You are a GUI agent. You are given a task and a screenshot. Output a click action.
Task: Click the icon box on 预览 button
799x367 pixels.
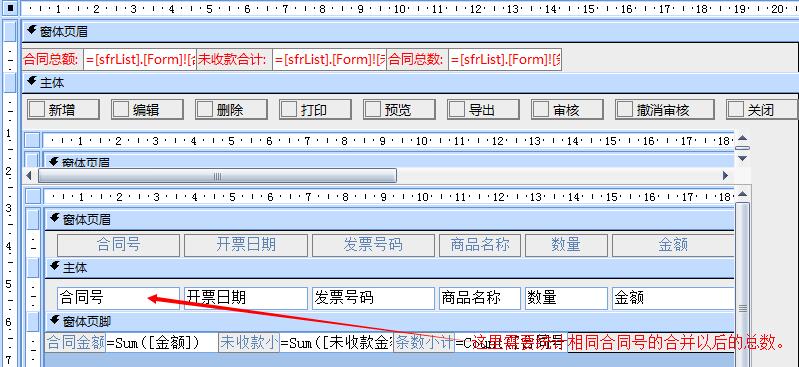click(x=373, y=109)
